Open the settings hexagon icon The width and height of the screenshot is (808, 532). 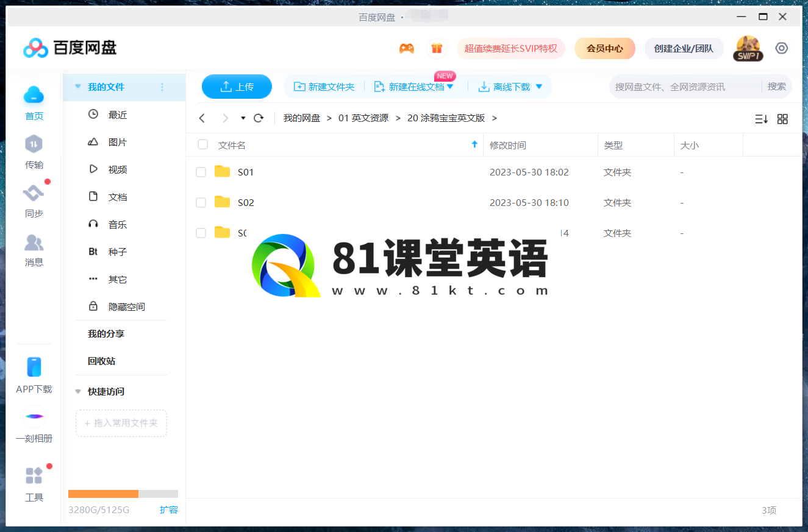click(782, 48)
